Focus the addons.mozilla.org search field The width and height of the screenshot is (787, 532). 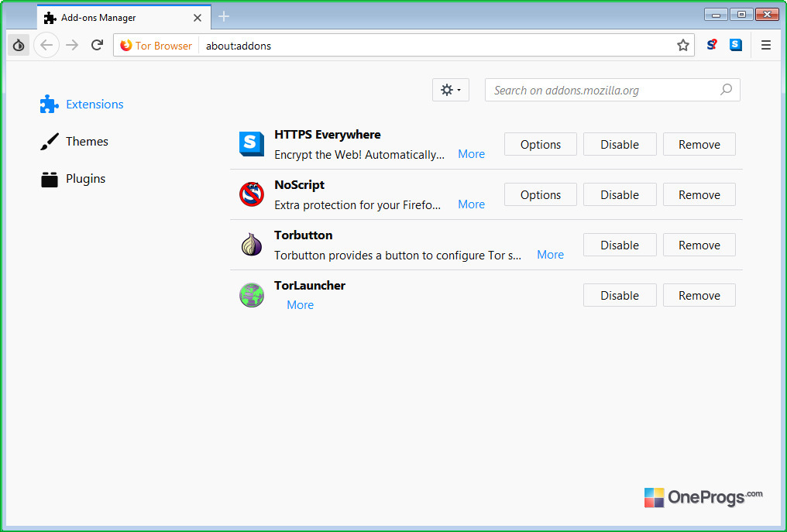coord(613,90)
